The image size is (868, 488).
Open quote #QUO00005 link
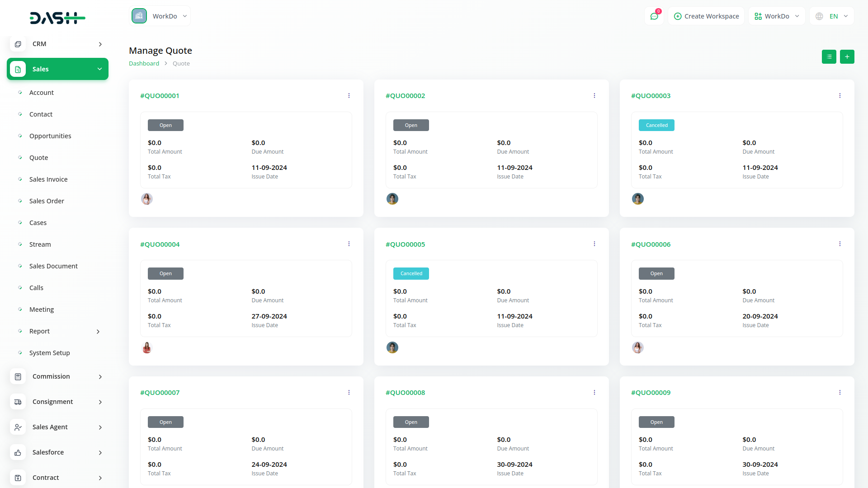point(405,244)
